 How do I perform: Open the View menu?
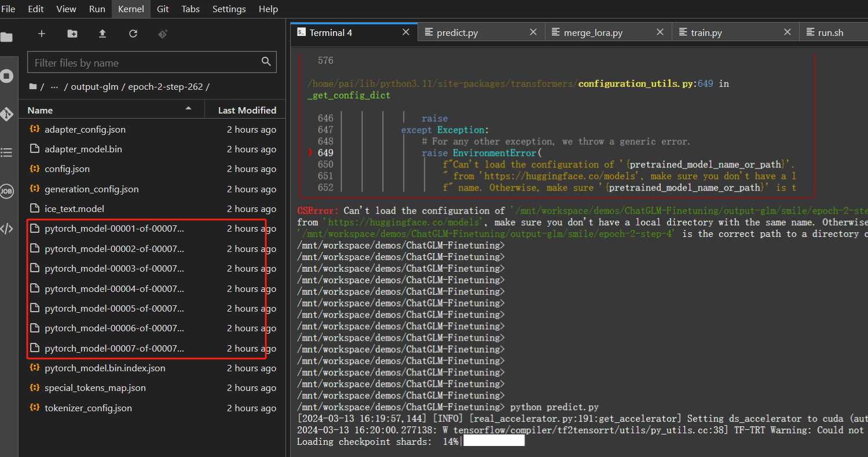pos(67,9)
